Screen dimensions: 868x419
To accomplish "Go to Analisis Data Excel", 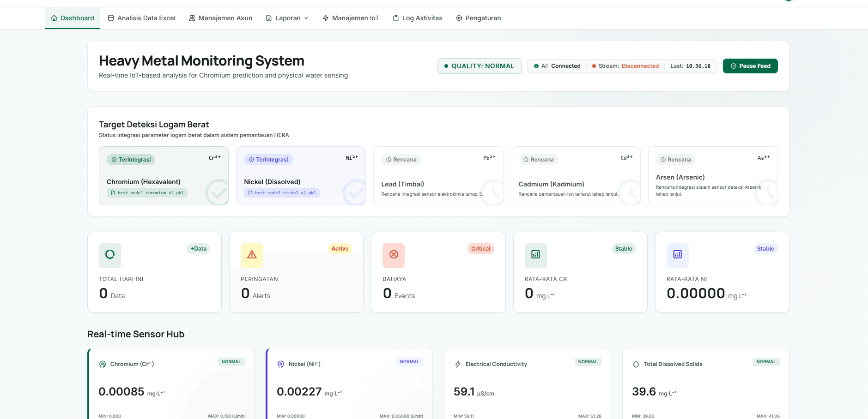I will tap(141, 18).
